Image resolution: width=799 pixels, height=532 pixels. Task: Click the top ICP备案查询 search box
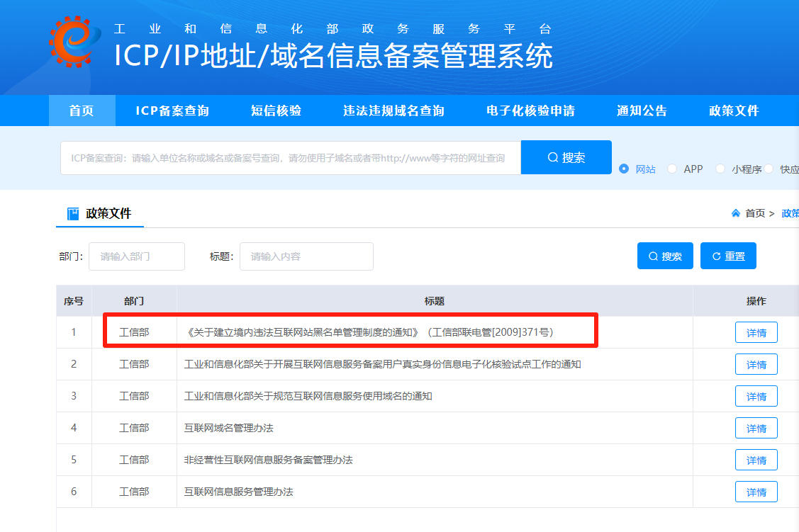284,157
